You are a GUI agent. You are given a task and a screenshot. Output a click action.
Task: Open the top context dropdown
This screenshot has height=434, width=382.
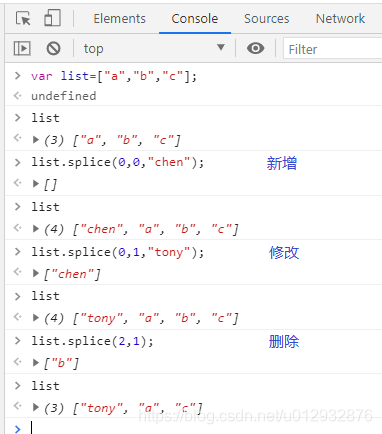[154, 49]
